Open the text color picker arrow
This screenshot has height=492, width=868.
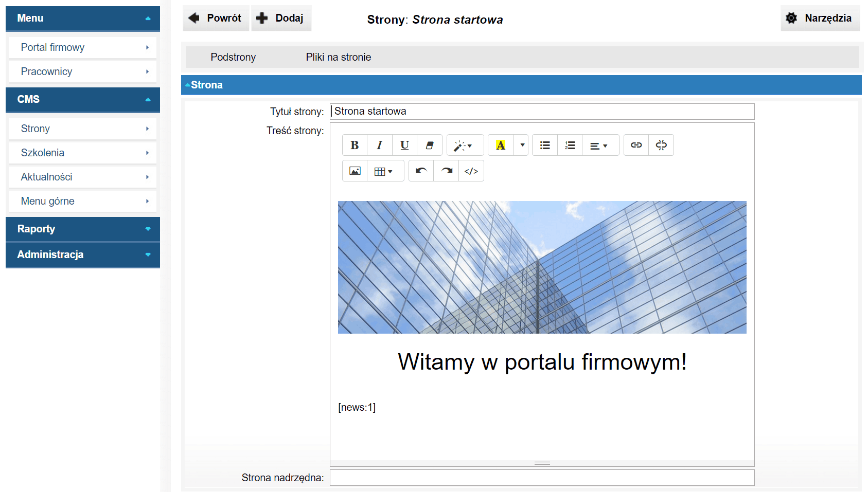(522, 145)
